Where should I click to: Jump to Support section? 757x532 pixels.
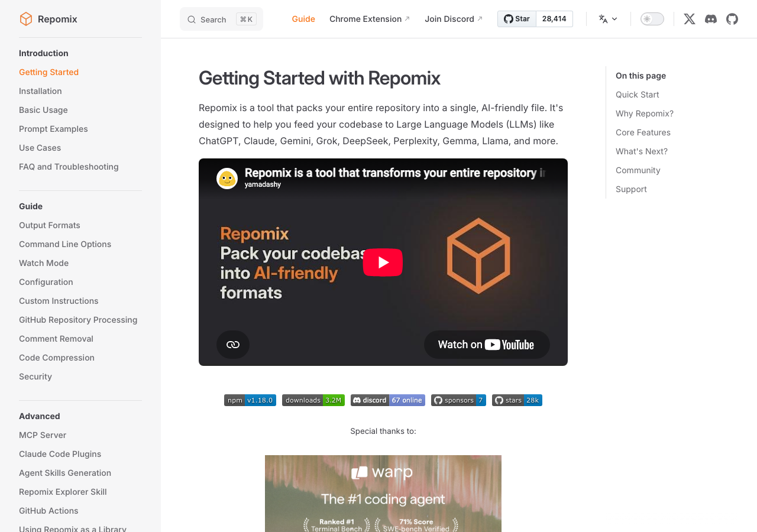(x=631, y=189)
